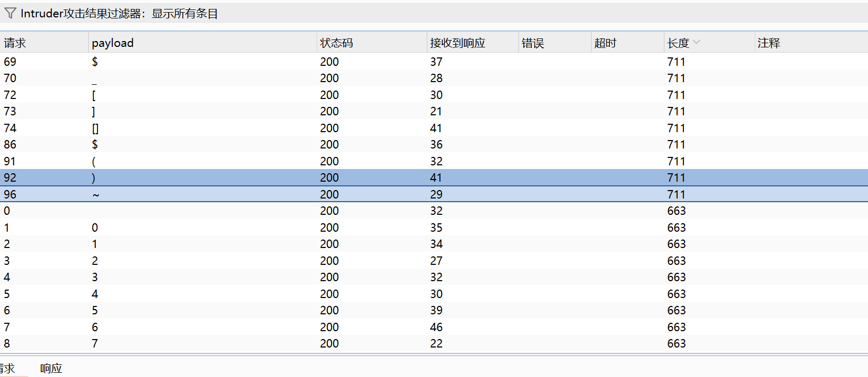Toggle sort arrow on 长度 column
The width and height of the screenshot is (868, 377).
click(696, 43)
